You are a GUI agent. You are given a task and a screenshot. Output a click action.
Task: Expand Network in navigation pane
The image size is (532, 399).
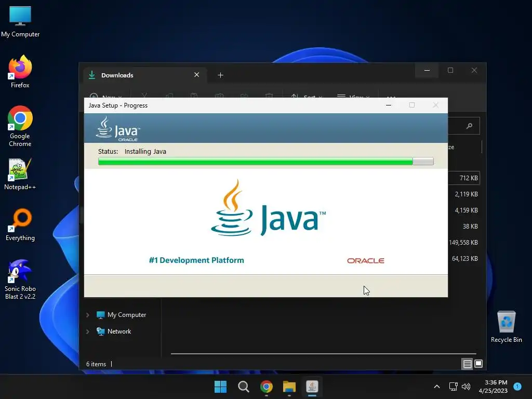point(87,331)
